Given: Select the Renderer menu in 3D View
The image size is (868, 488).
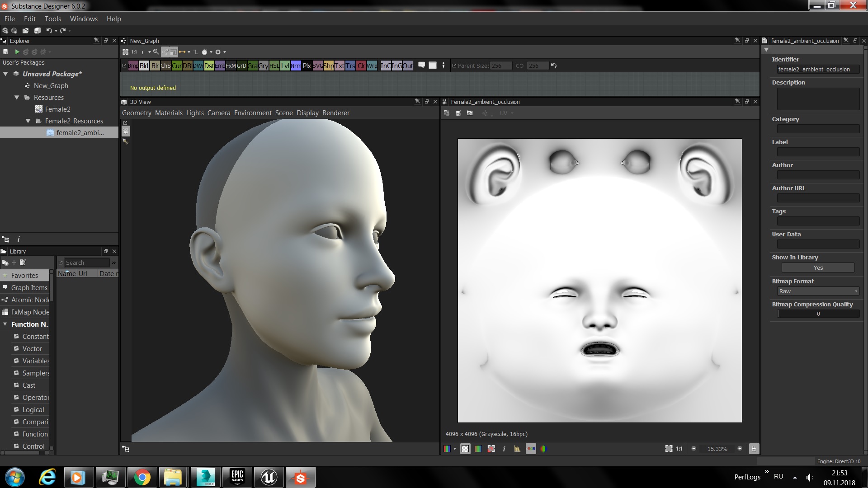Looking at the screenshot, I should point(336,113).
